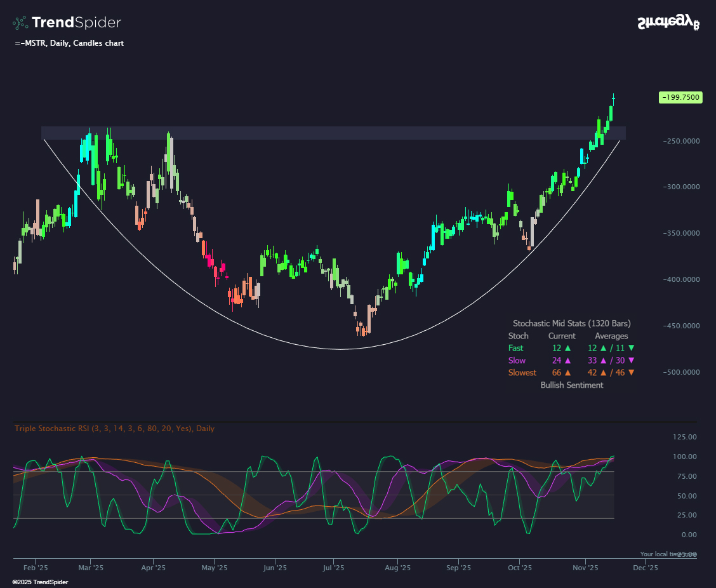This screenshot has width=716, height=588.
Task: Toggle visibility of the Slowest stochastic line
Action: coord(522,373)
